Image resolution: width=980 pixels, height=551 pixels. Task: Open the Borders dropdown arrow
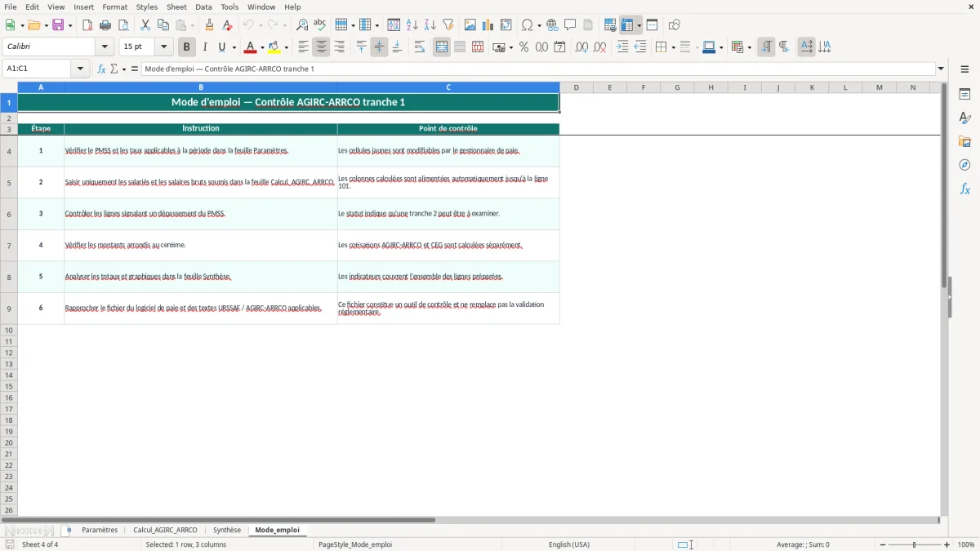[x=673, y=48]
